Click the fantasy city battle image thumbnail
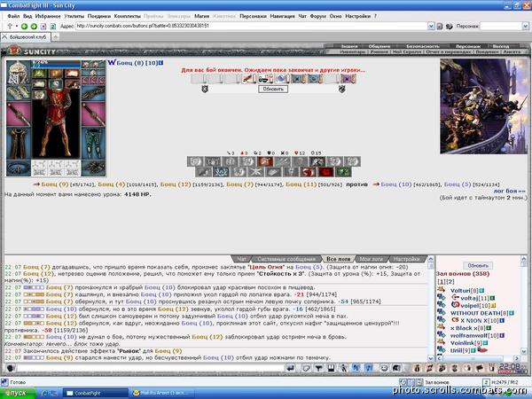 [484, 106]
